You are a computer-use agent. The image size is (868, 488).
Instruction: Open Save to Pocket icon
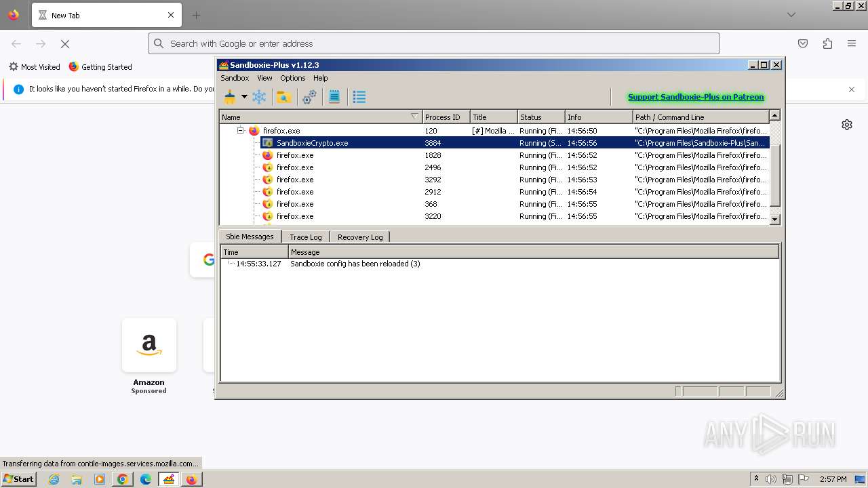tap(803, 43)
